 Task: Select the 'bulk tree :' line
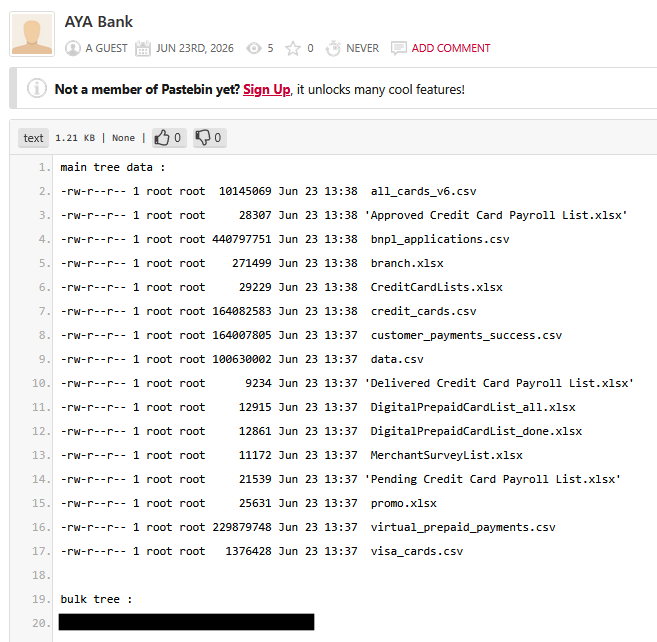pos(96,599)
